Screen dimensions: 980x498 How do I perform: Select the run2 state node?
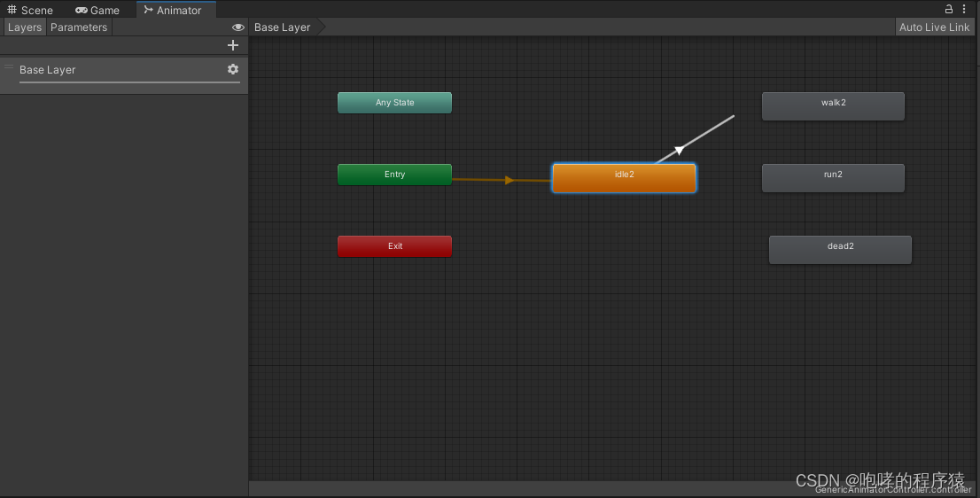click(833, 178)
